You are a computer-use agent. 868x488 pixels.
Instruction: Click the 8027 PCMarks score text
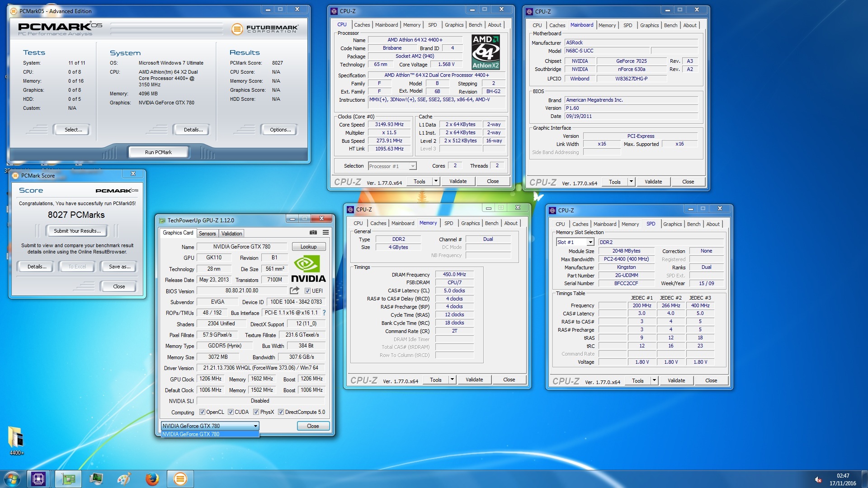pos(76,215)
